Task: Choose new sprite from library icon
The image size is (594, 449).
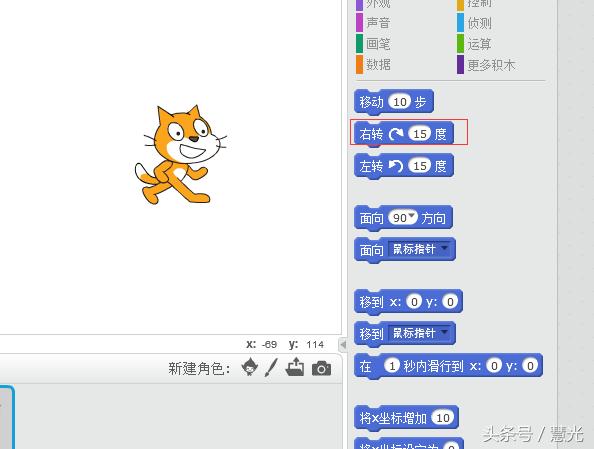Action: tap(250, 367)
